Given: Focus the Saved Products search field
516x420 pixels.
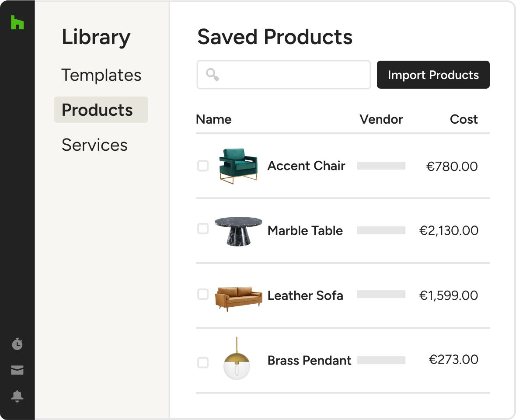Looking at the screenshot, I should [x=284, y=75].
